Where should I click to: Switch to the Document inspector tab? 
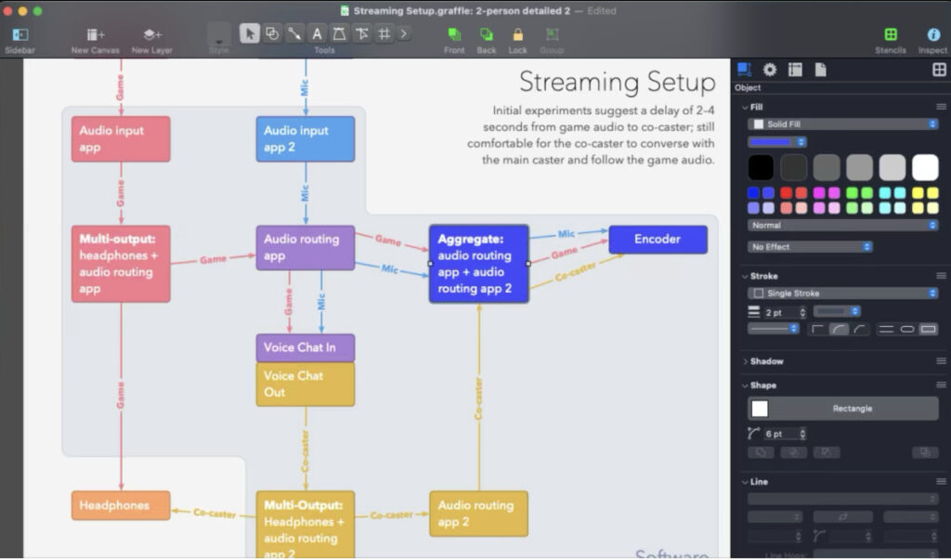point(820,70)
